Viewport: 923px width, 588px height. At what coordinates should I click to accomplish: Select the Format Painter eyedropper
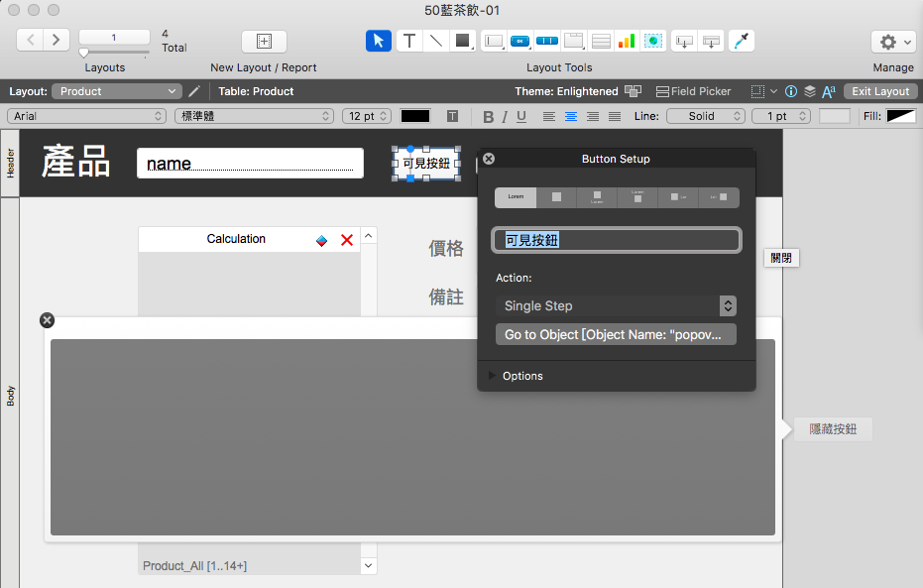click(742, 41)
